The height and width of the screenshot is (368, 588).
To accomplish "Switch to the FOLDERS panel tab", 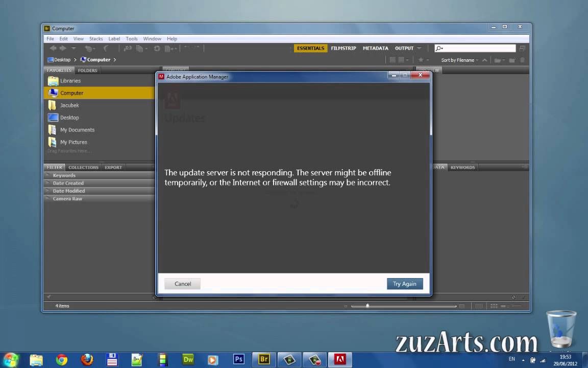I will tap(87, 70).
